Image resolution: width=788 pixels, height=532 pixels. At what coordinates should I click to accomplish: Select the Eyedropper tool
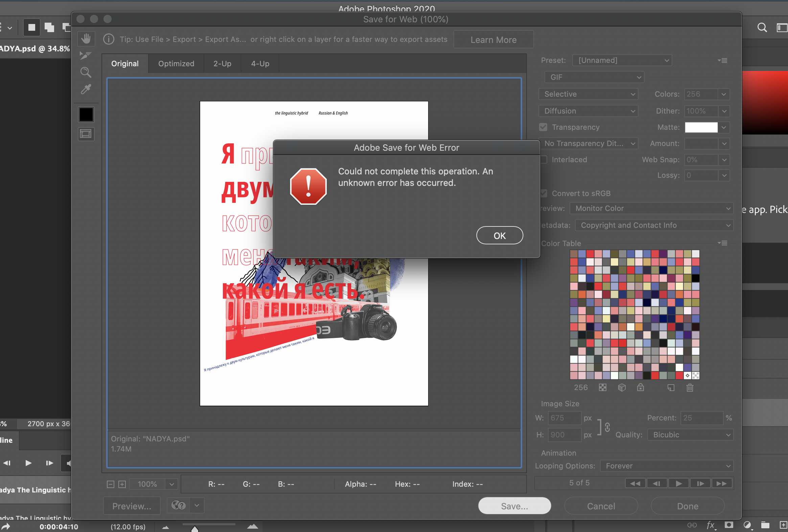pyautogui.click(x=86, y=90)
